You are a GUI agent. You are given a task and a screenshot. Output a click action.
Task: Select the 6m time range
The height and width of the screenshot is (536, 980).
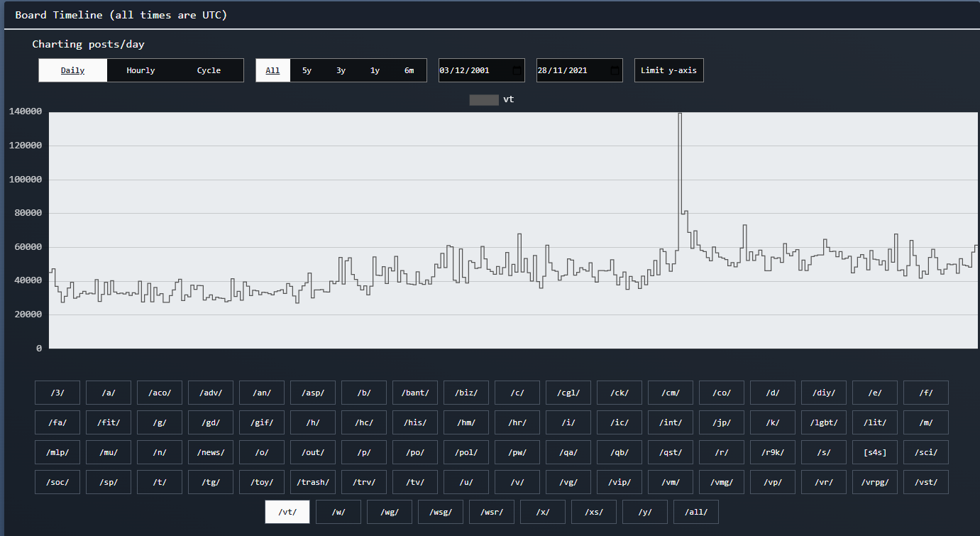(x=409, y=70)
